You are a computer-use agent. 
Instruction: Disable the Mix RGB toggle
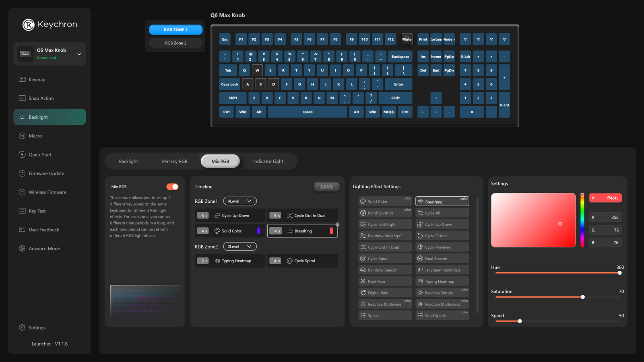coord(172,187)
